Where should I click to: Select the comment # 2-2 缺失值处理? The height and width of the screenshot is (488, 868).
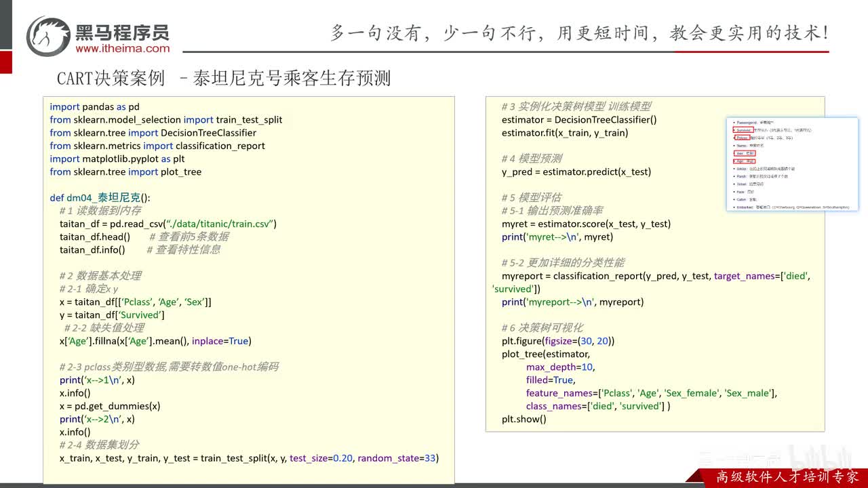(104, 328)
